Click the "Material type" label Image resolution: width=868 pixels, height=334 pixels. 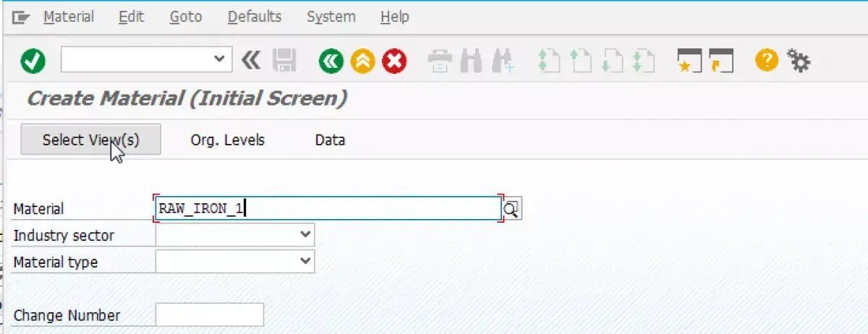(56, 262)
